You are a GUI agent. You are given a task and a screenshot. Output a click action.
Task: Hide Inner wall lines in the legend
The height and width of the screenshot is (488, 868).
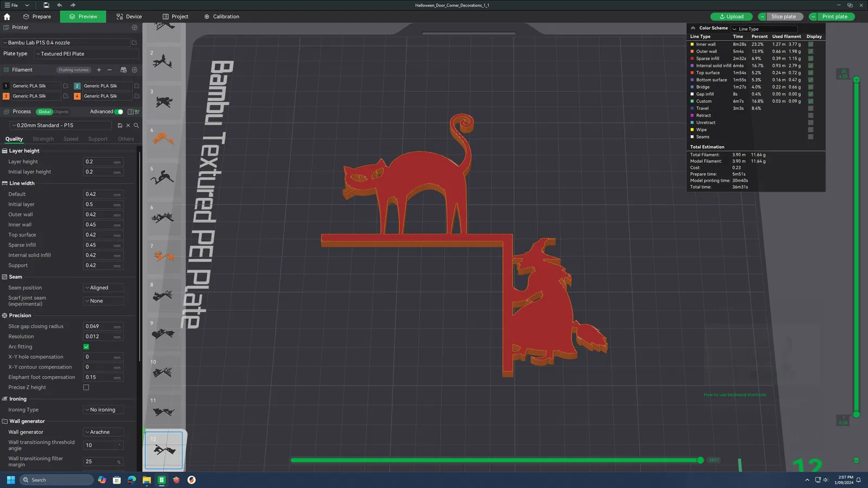(x=810, y=44)
